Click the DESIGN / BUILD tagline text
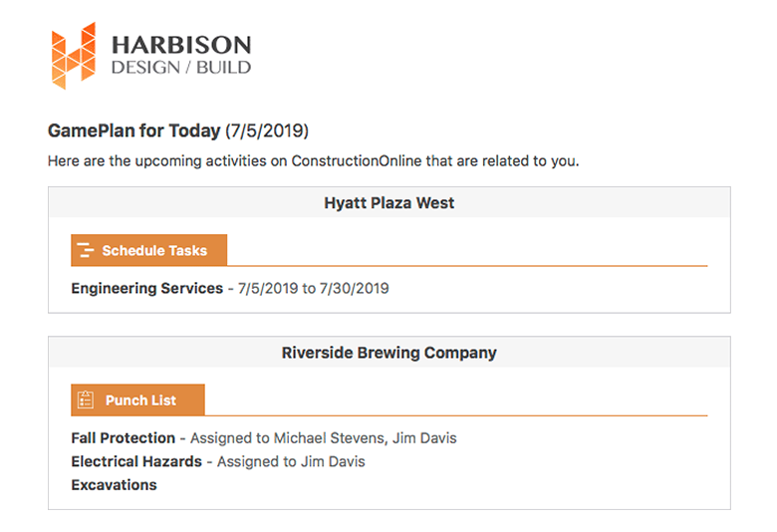The height and width of the screenshot is (532, 777). (180, 68)
